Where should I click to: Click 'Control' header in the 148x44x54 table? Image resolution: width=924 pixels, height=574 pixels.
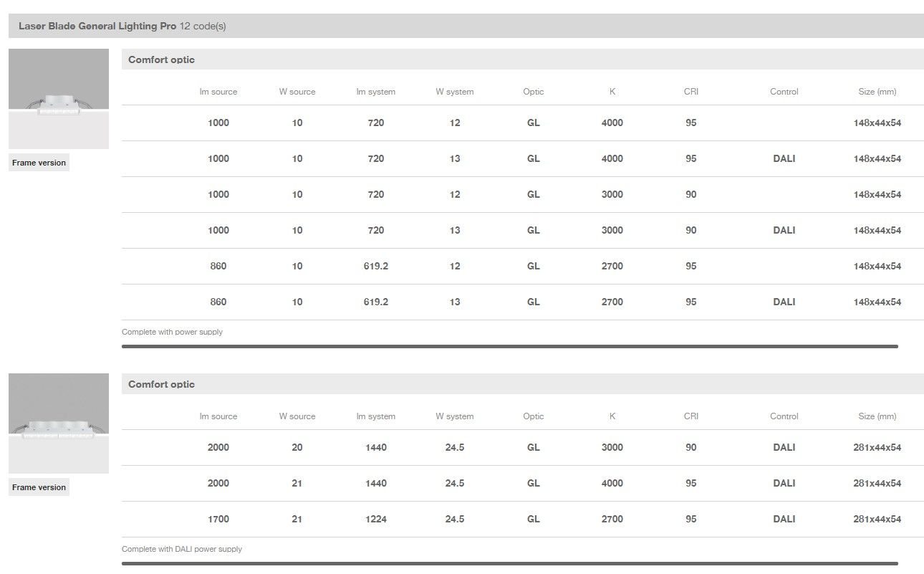784,92
